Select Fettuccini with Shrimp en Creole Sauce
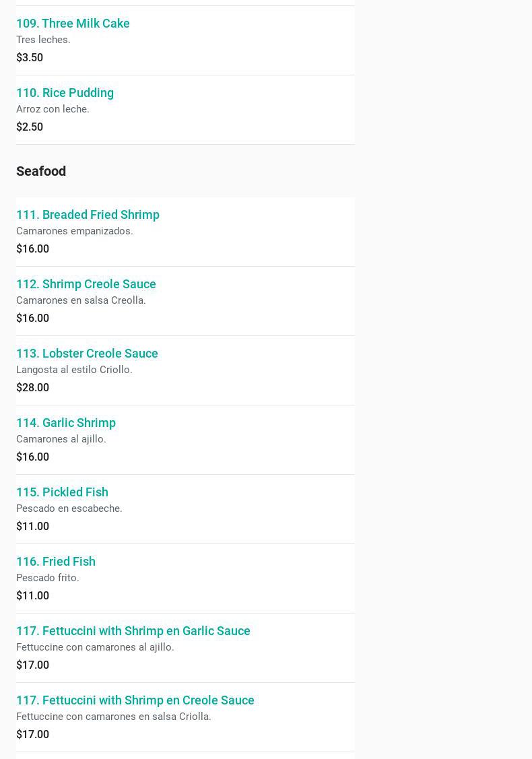532x759 pixels. 135,700
